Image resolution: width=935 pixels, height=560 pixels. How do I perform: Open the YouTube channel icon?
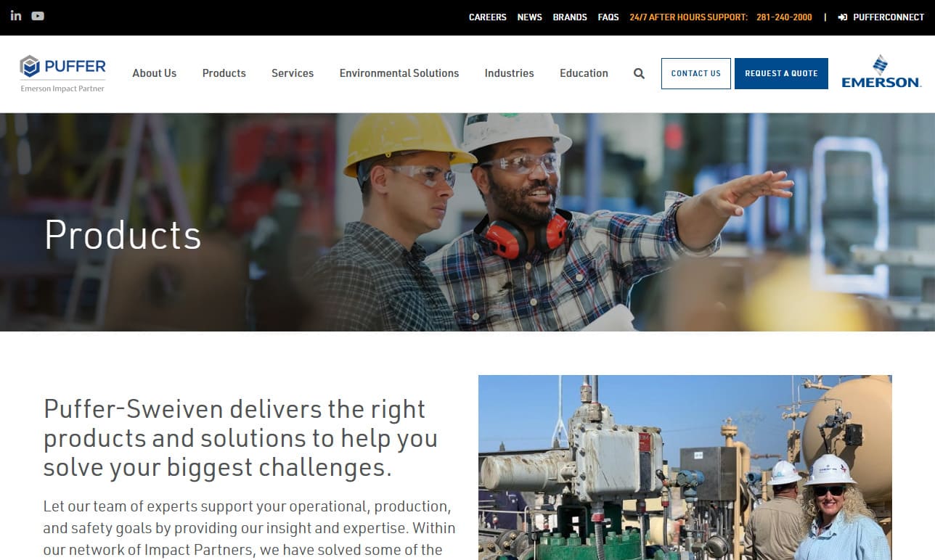(x=38, y=16)
